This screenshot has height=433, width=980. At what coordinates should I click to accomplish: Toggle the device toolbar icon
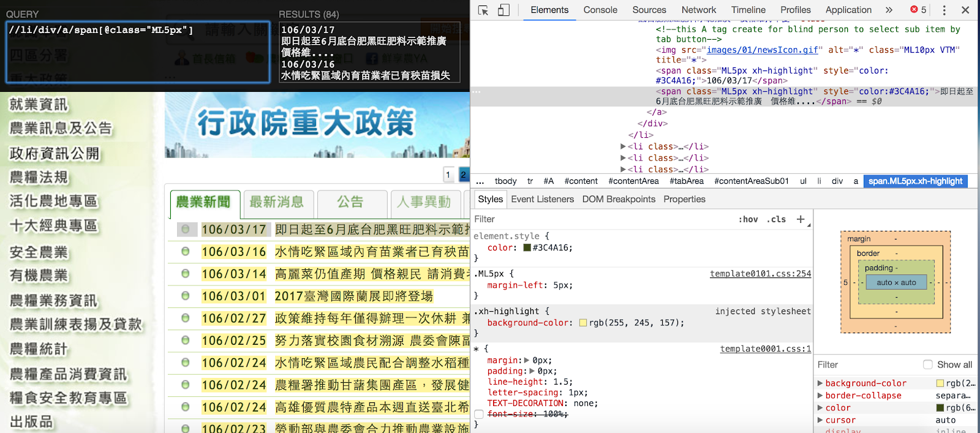coord(503,10)
